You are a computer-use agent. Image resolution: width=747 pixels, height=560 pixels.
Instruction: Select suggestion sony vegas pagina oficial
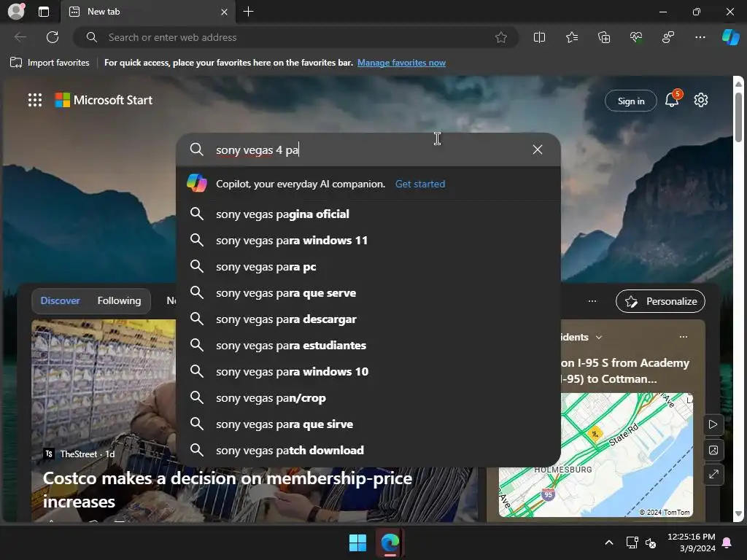click(x=368, y=214)
